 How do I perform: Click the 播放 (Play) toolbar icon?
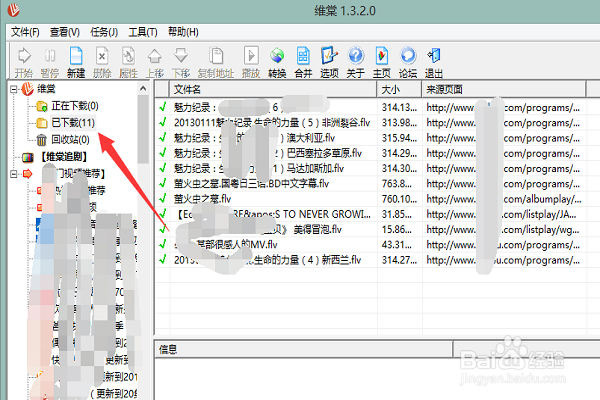tap(251, 62)
